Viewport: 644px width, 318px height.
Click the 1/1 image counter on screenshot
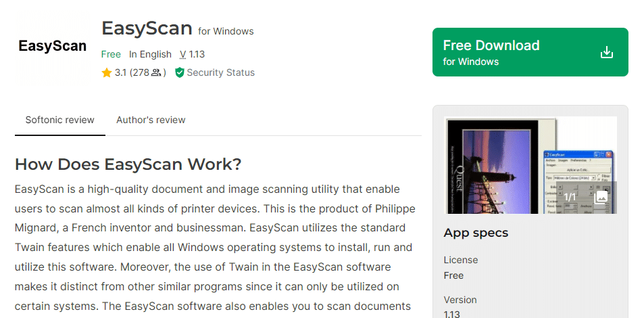coord(570,197)
